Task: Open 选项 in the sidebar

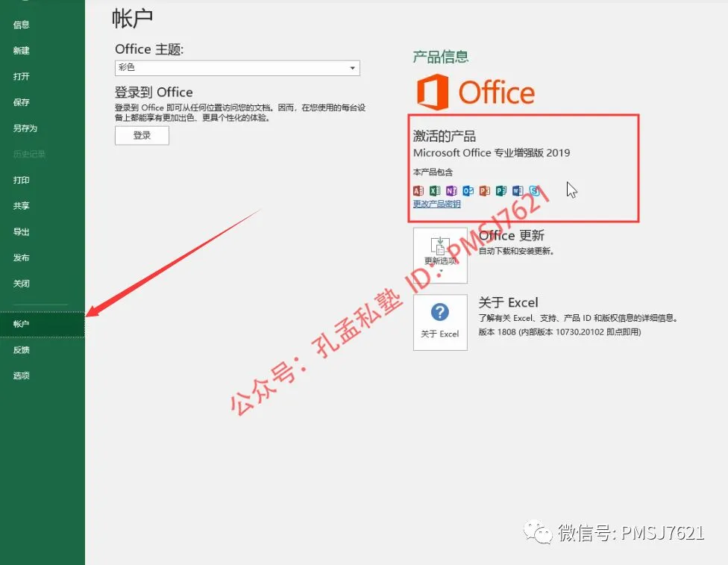Action: click(22, 375)
